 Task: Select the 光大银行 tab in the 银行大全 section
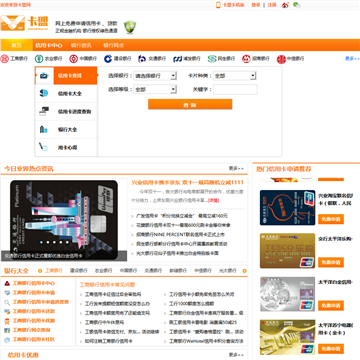[228, 271]
